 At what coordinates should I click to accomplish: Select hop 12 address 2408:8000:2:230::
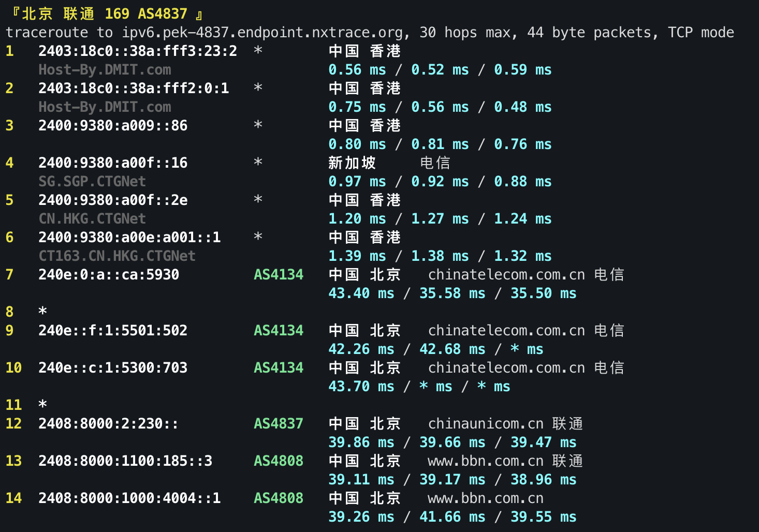pyautogui.click(x=109, y=424)
